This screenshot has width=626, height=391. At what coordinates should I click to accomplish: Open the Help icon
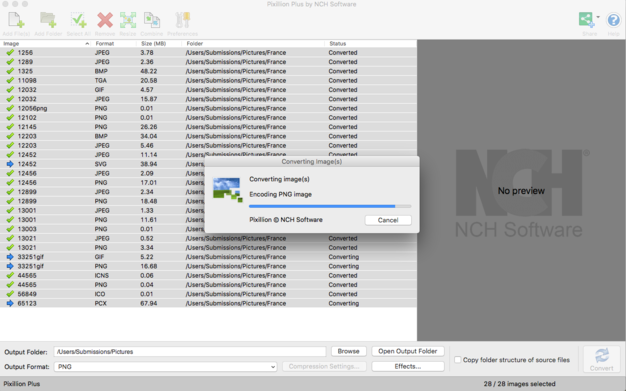pyautogui.click(x=613, y=20)
